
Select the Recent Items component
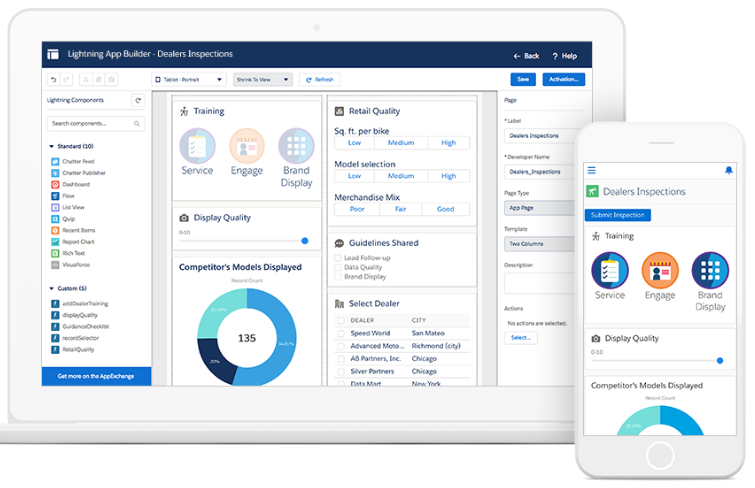73,230
